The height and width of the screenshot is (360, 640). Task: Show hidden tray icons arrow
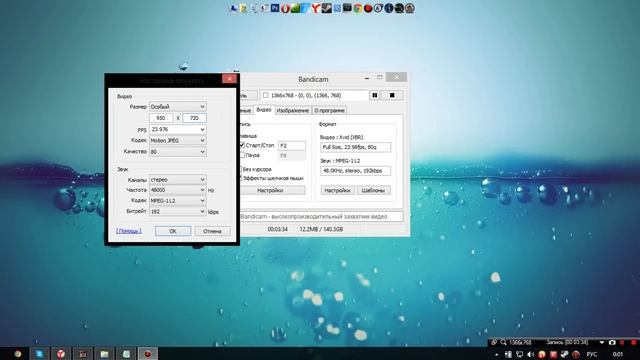[x=496, y=355]
